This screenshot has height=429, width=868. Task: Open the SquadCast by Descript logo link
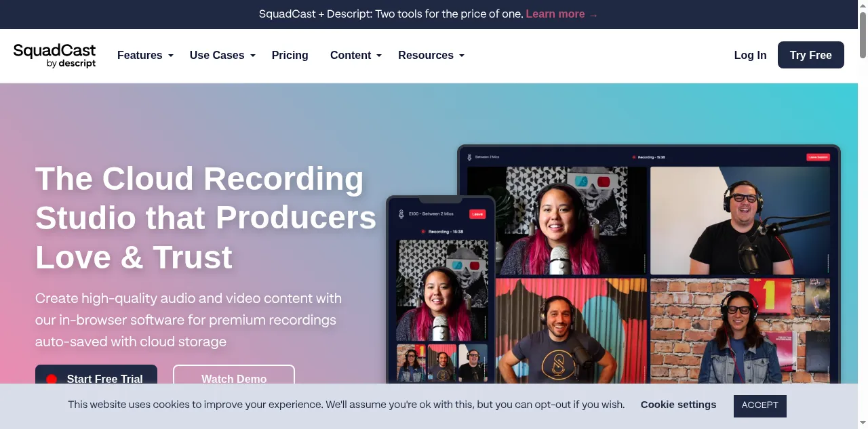point(54,56)
